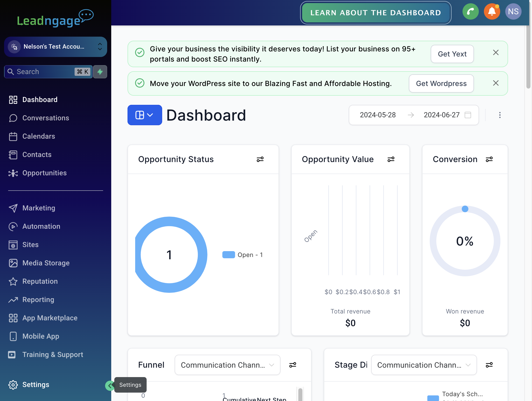Click the Training & Support icon

tap(12, 355)
